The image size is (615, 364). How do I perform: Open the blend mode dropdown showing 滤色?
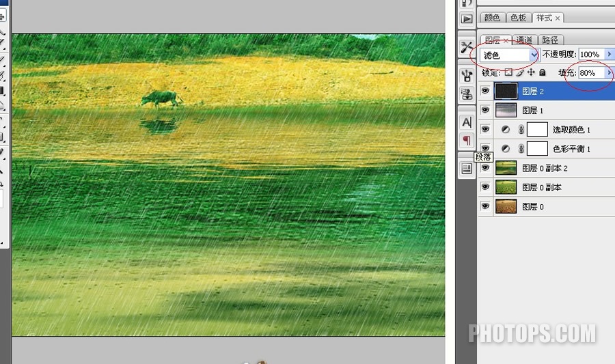pyautogui.click(x=510, y=55)
